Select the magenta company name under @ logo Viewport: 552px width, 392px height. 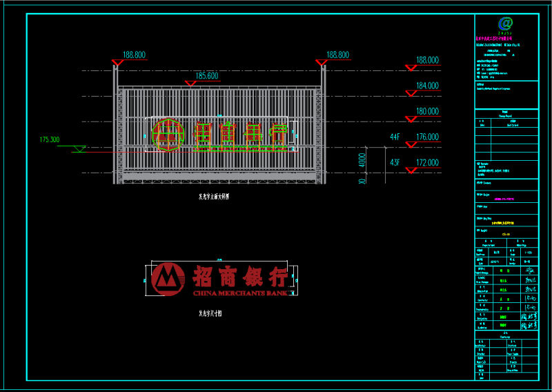(493, 38)
